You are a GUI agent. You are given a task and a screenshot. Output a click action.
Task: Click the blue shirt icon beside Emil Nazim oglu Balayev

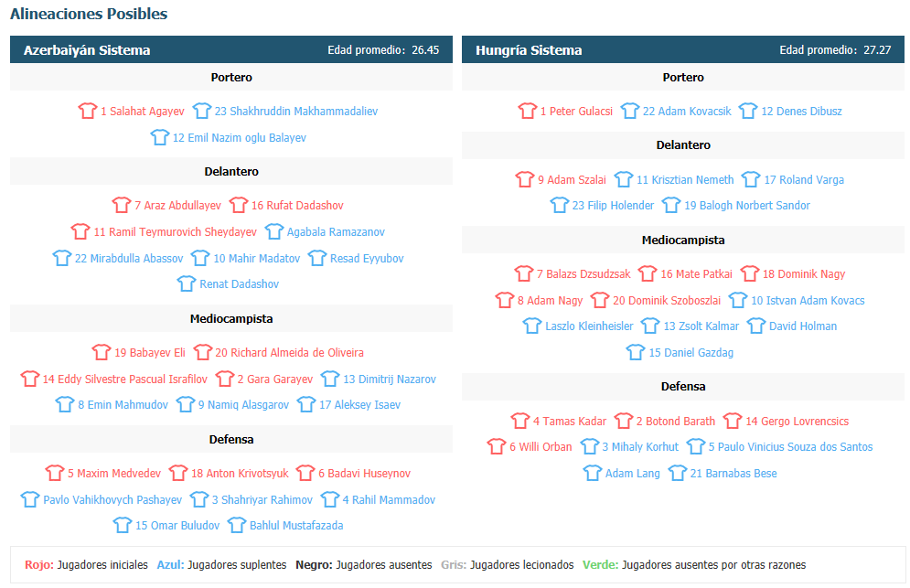(160, 137)
